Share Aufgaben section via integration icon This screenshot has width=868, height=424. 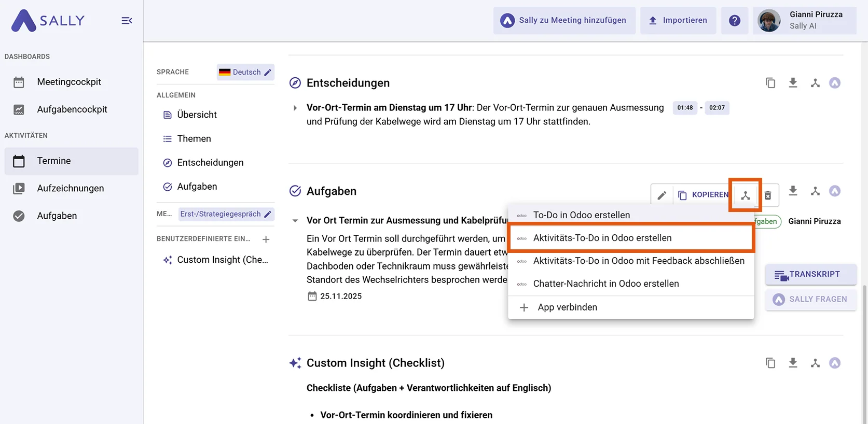[x=815, y=191]
